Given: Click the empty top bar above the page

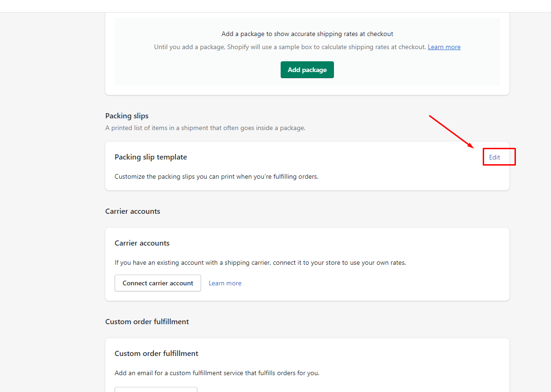Looking at the screenshot, I should tap(275, 6).
